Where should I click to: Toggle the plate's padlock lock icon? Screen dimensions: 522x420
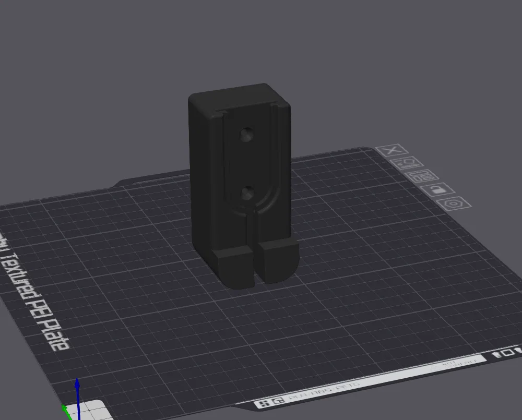[x=437, y=190]
